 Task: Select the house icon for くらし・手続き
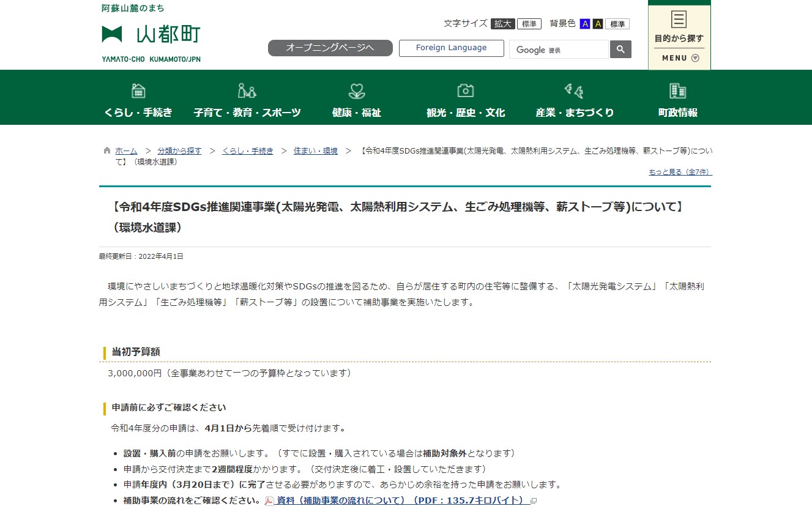click(x=138, y=91)
